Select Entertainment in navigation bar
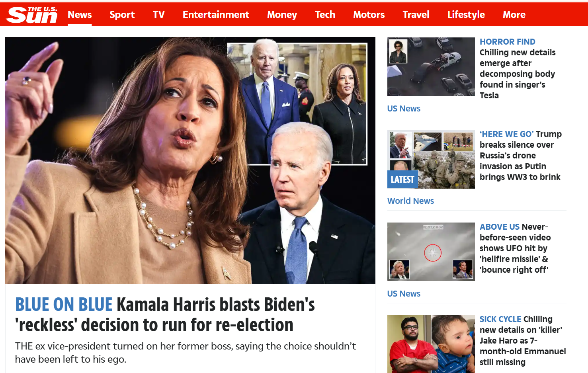 (216, 15)
